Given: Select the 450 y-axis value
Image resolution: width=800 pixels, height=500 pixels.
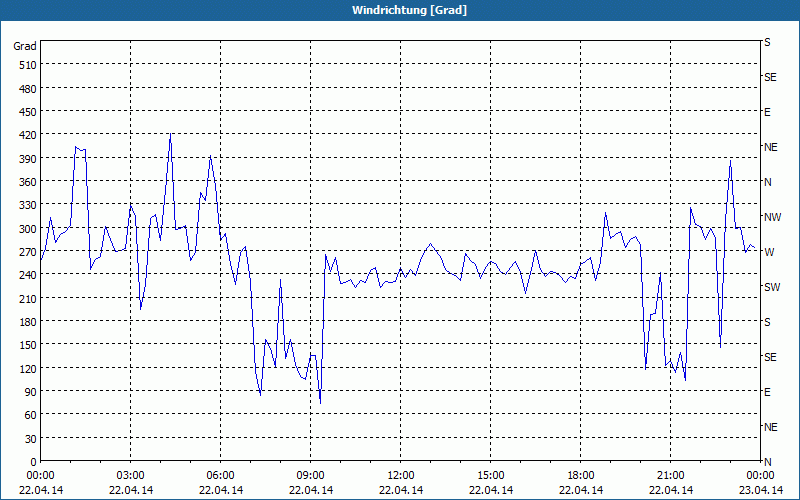Looking at the screenshot, I should tap(29, 112).
